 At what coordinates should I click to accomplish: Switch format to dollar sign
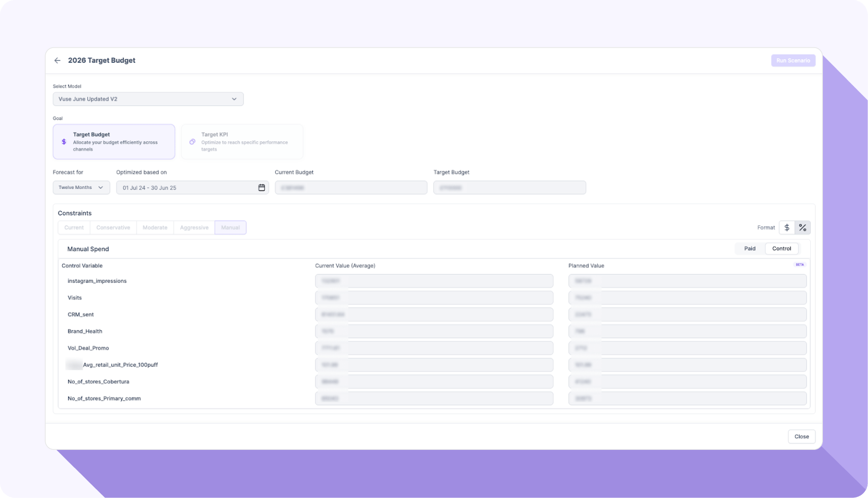[787, 227]
